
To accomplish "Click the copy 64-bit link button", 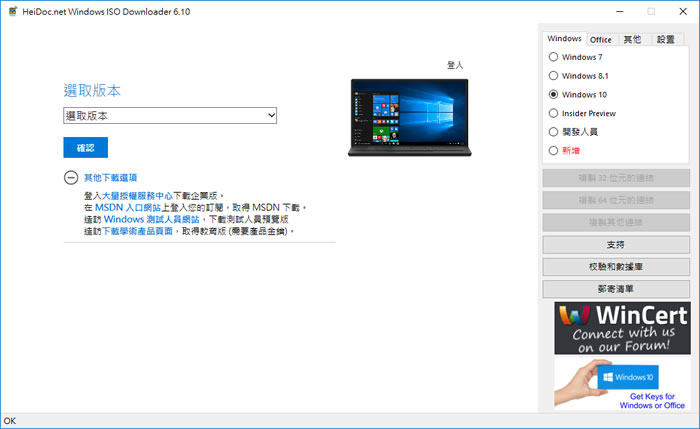I will point(616,200).
